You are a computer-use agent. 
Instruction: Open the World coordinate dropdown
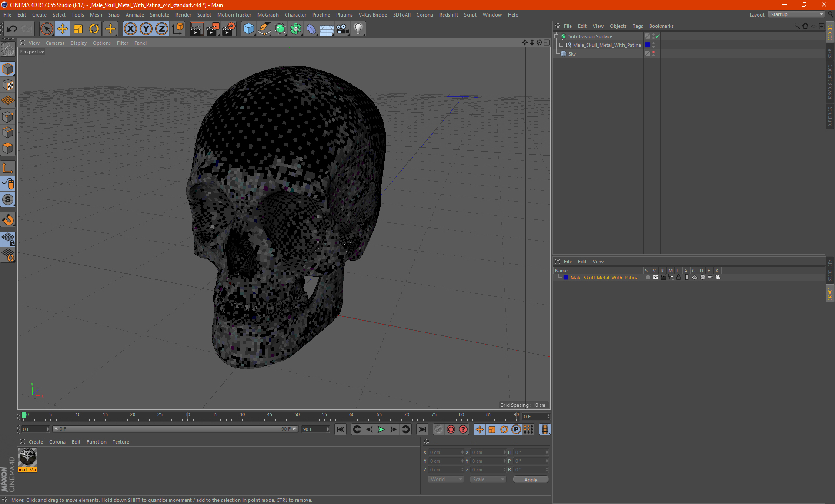click(446, 479)
